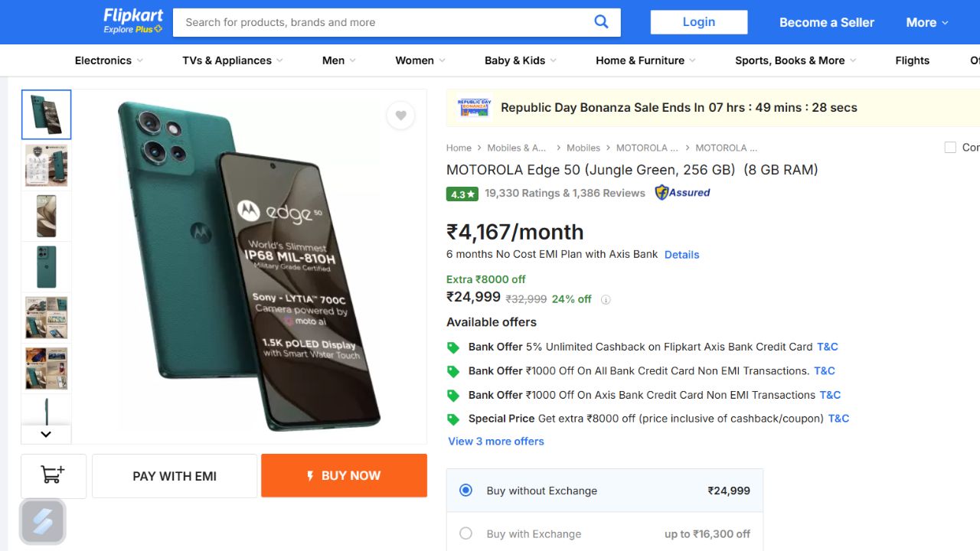Expand the TVs & Appliances menu
980x551 pixels.
pyautogui.click(x=233, y=60)
